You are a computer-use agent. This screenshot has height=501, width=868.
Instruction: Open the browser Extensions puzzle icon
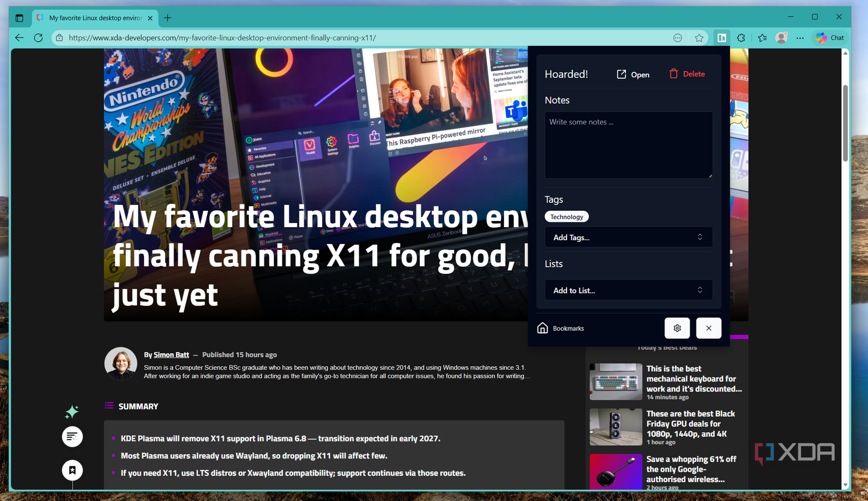tap(741, 37)
